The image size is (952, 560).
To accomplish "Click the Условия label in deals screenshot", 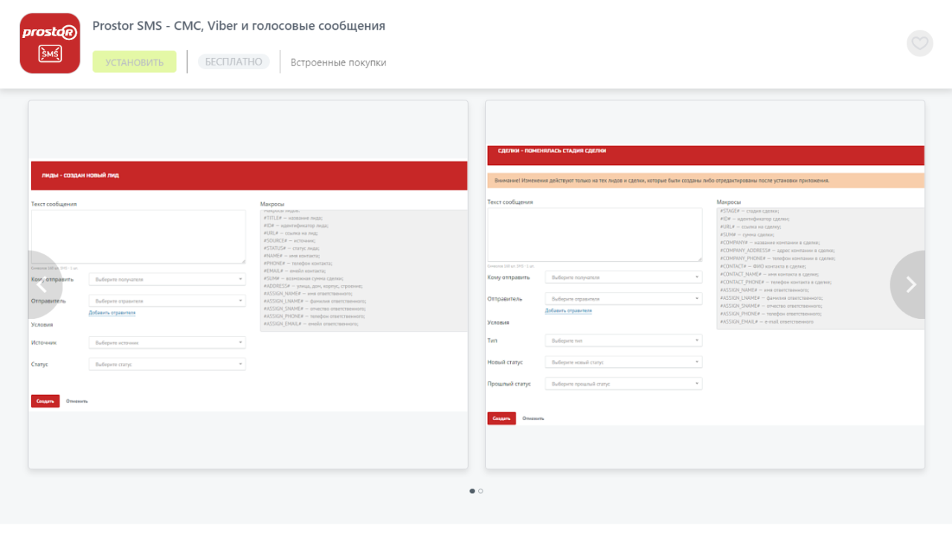I will 498,323.
